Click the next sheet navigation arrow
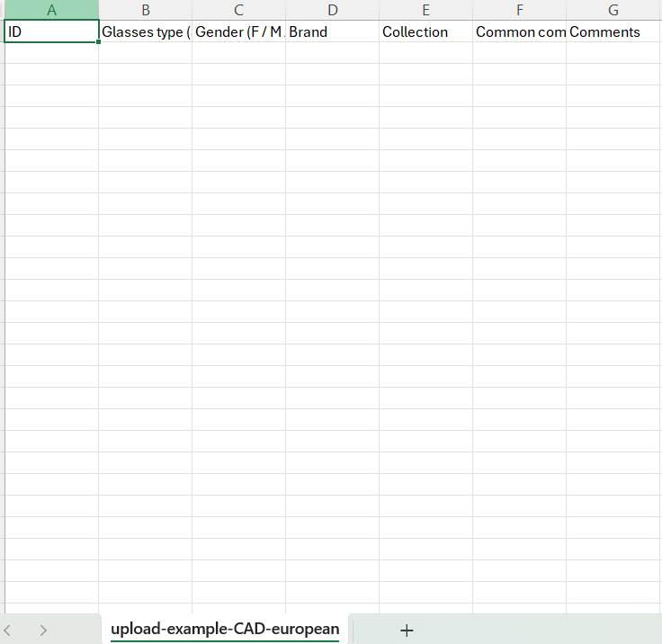This screenshot has height=644, width=662. point(43,630)
